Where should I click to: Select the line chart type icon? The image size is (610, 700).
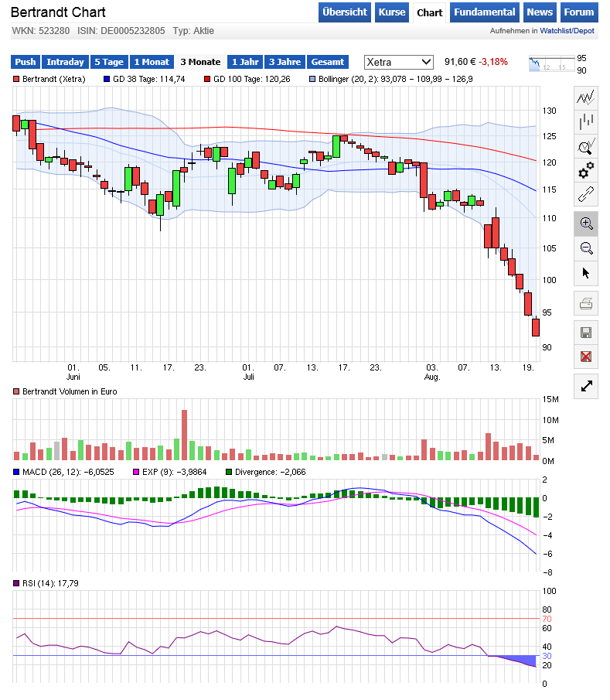pyautogui.click(x=585, y=97)
